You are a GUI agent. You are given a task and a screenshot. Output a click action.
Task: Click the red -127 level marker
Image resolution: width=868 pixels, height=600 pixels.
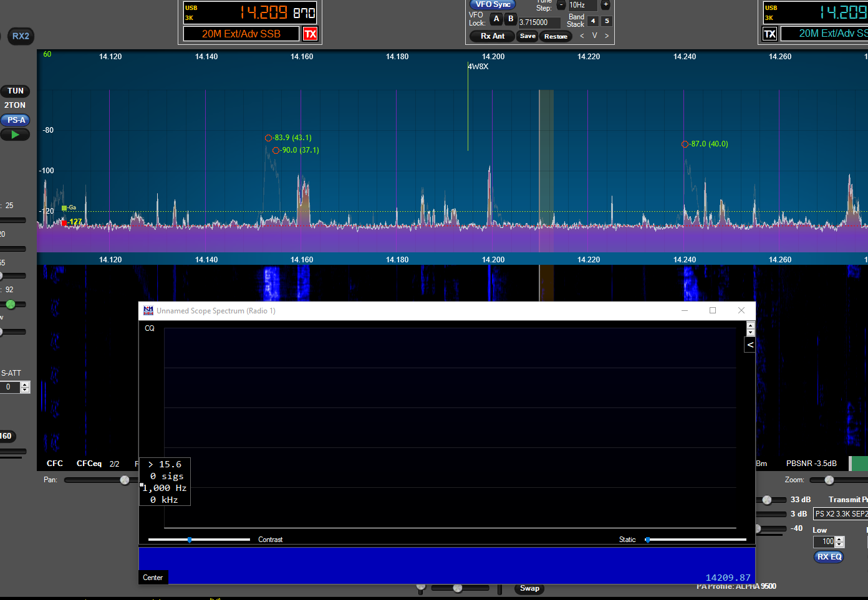[x=64, y=222]
